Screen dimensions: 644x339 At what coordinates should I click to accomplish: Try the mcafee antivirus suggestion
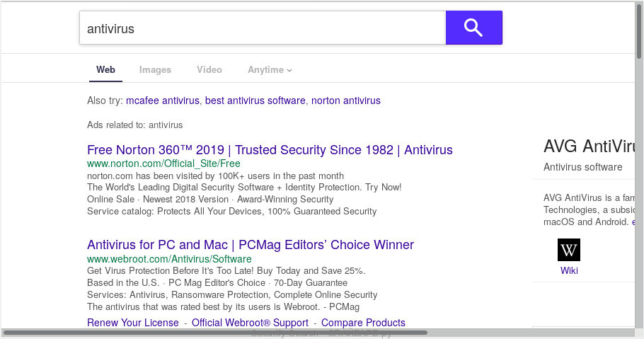[x=163, y=100]
